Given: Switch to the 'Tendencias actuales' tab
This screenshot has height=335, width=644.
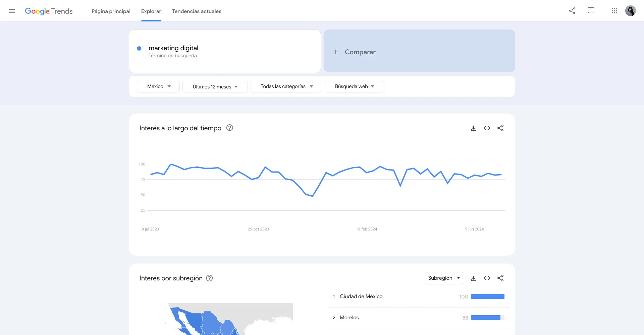Looking at the screenshot, I should [196, 11].
